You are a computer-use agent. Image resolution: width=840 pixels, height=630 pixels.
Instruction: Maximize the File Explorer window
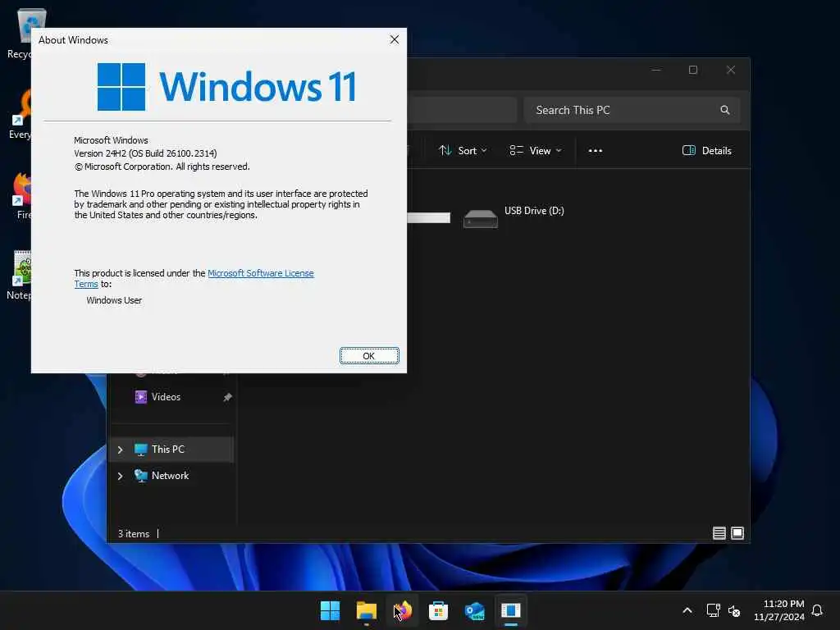(x=693, y=70)
